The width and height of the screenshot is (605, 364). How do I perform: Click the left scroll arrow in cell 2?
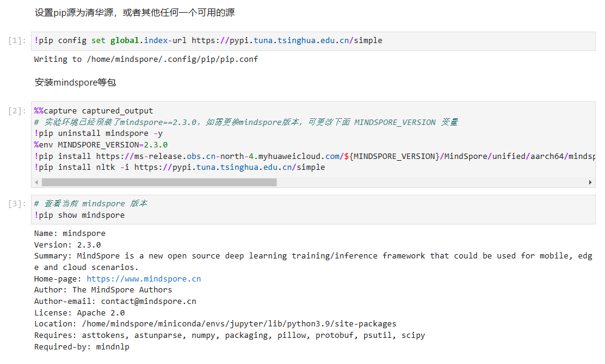[36, 183]
